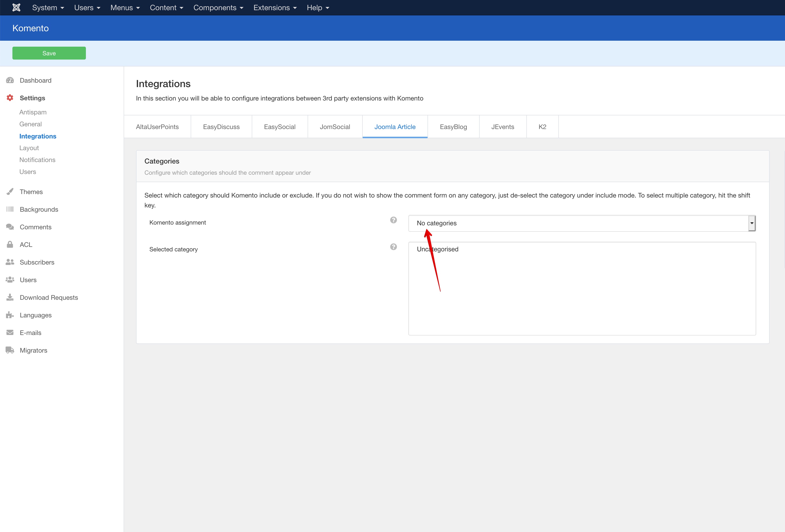Viewport: 785px width, 532px height.
Task: Click Settings in the sidebar
Action: pos(33,98)
